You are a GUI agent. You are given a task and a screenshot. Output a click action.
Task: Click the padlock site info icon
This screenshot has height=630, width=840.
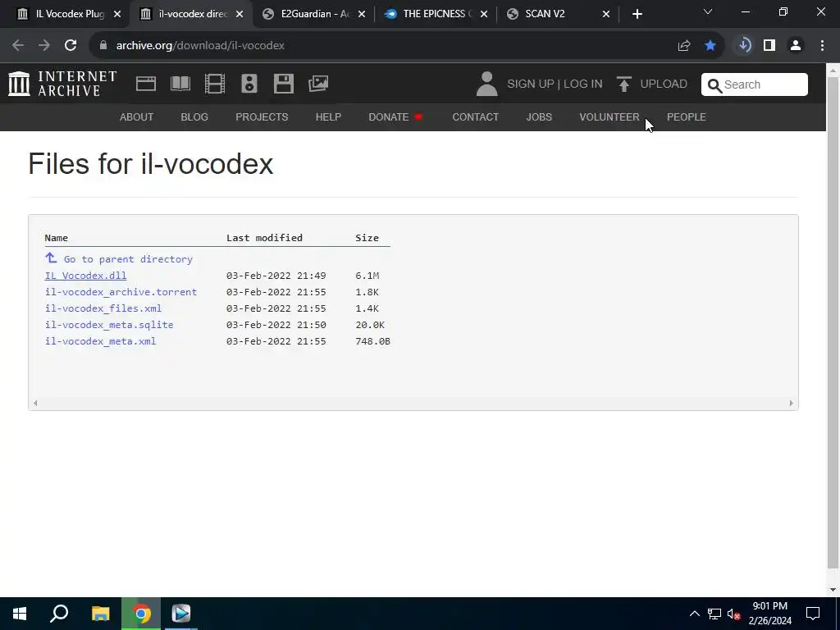pos(103,46)
